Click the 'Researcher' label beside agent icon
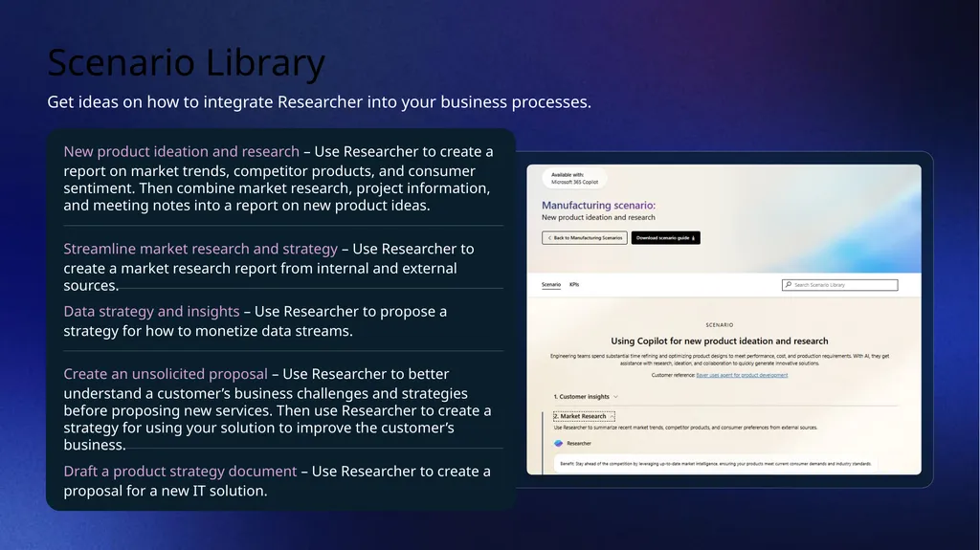 pos(579,443)
